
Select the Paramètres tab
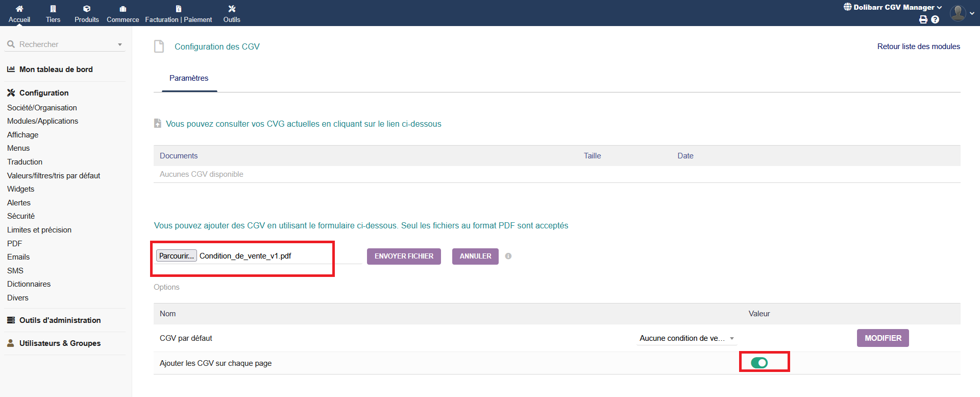(x=189, y=78)
